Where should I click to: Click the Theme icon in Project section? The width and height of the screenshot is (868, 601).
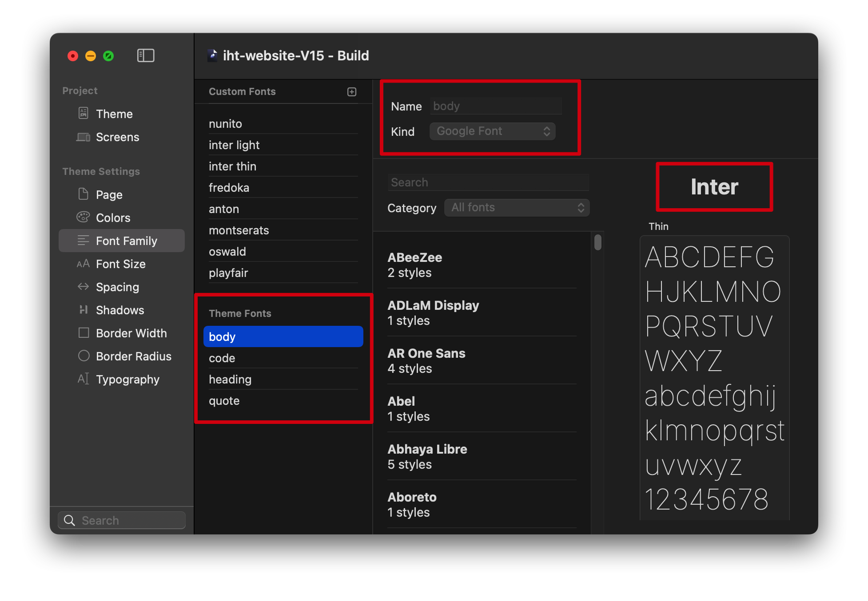84,114
